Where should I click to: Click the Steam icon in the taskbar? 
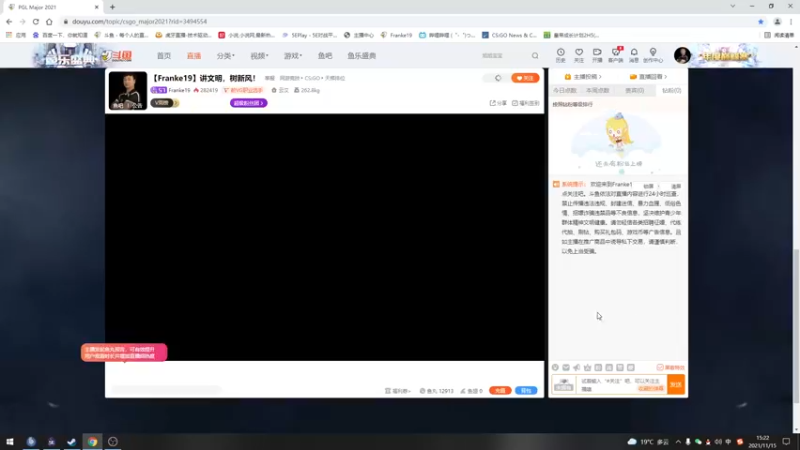[x=71, y=441]
